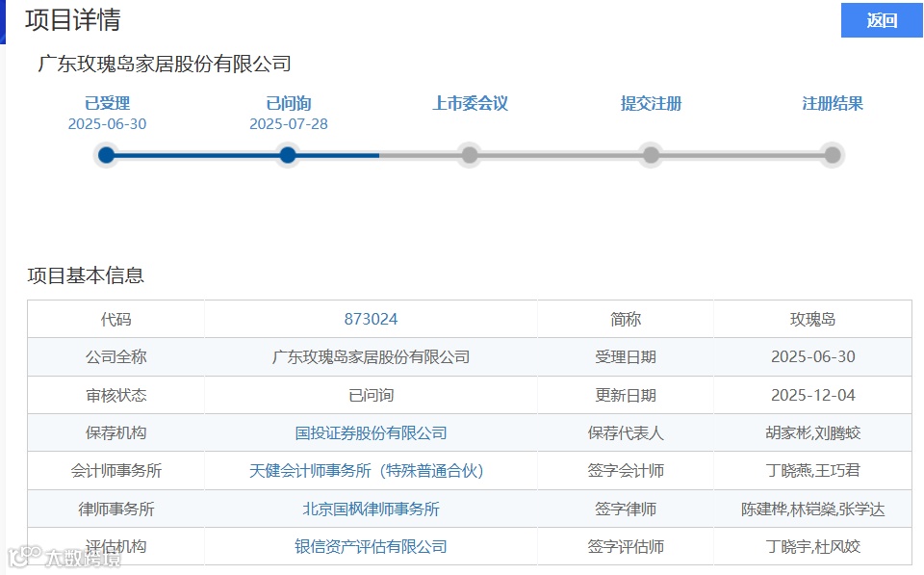The height and width of the screenshot is (575, 924).
Task: Select the 注册结果 progress step dot
Action: click(833, 155)
